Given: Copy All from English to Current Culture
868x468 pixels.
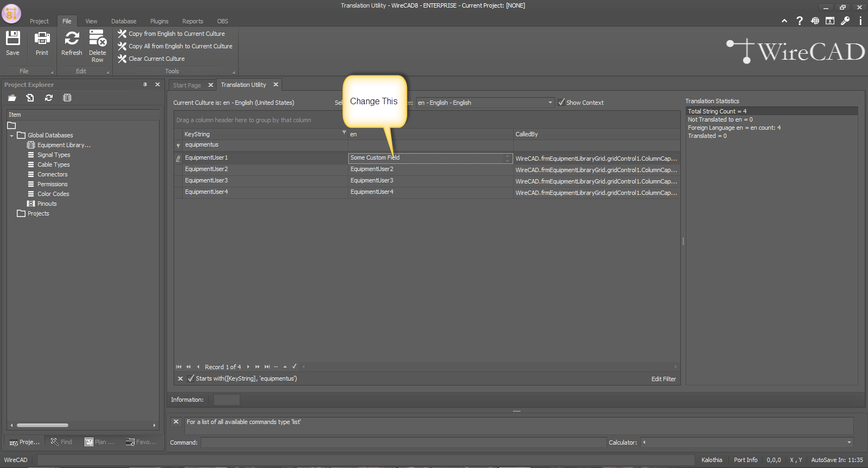Looking at the screenshot, I should [x=175, y=46].
